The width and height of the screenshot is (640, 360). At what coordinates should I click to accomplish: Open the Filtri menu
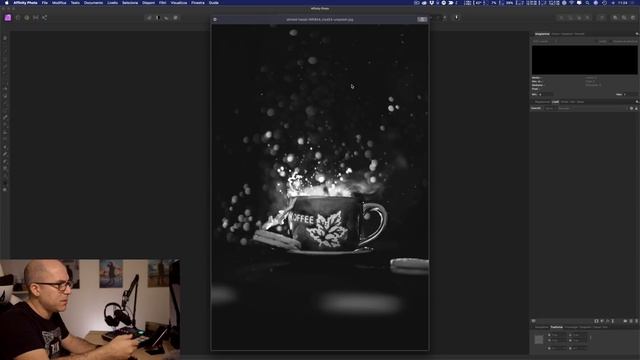(162, 2)
